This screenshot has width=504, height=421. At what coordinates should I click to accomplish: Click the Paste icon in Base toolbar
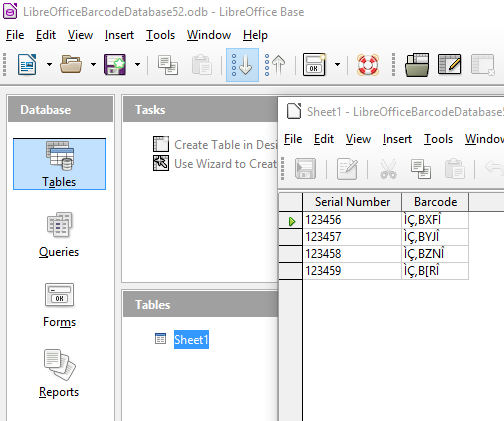coord(202,65)
